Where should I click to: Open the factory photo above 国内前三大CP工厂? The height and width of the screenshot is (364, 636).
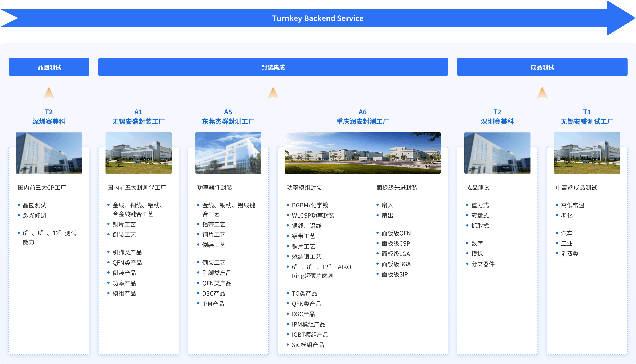tap(49, 153)
